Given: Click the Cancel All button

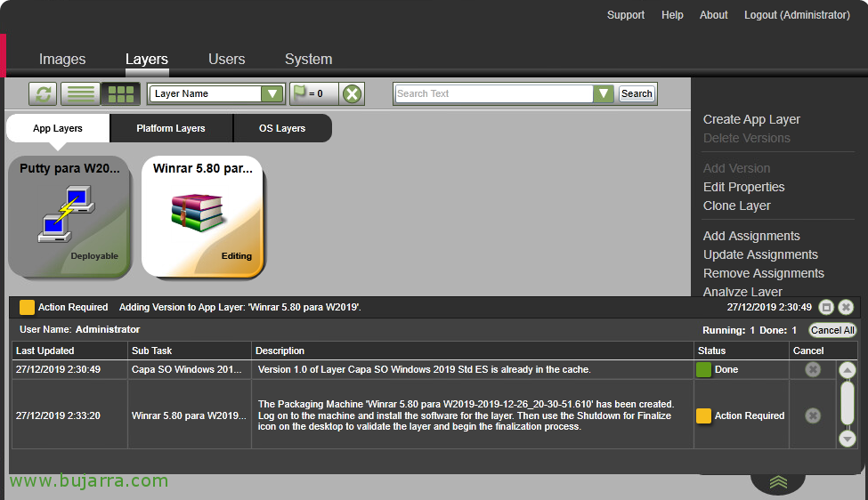Looking at the screenshot, I should (832, 330).
